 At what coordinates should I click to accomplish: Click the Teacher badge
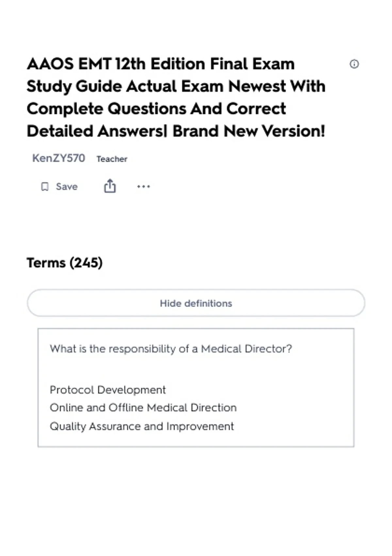click(112, 159)
